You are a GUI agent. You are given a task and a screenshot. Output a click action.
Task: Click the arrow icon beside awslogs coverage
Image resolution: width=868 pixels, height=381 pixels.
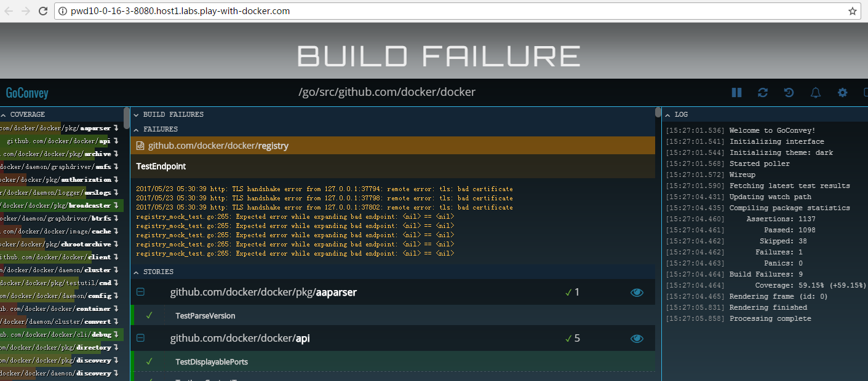[116, 193]
